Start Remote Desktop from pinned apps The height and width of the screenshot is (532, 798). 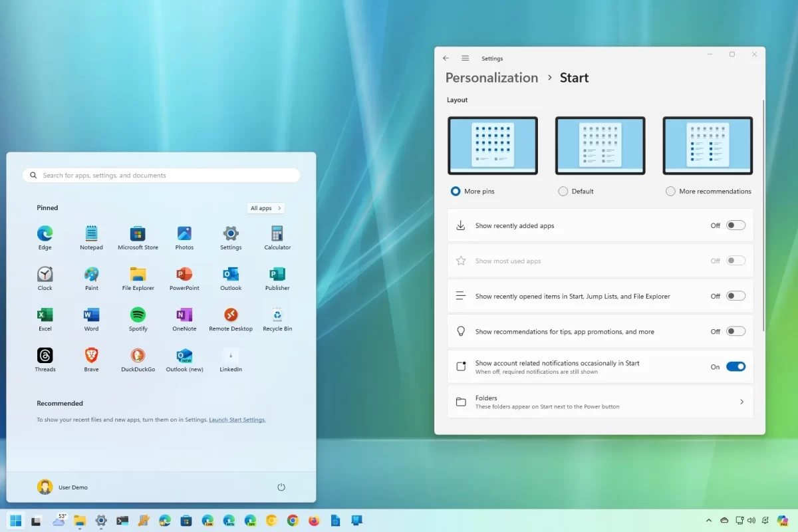point(231,318)
